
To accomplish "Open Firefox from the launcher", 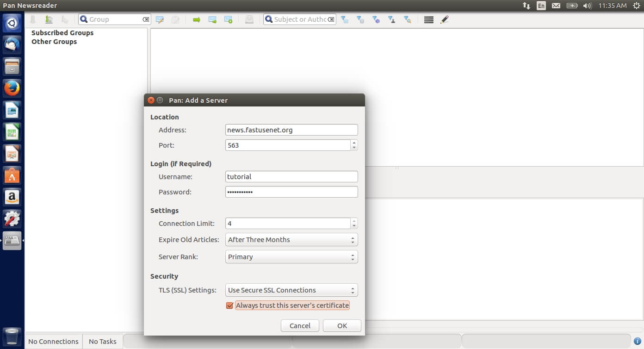I will coord(12,87).
